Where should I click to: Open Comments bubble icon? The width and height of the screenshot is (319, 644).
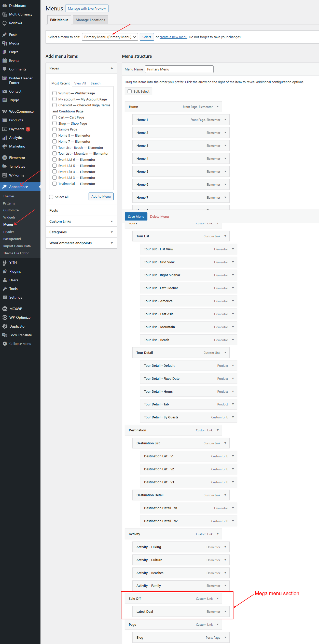[x=5, y=69]
